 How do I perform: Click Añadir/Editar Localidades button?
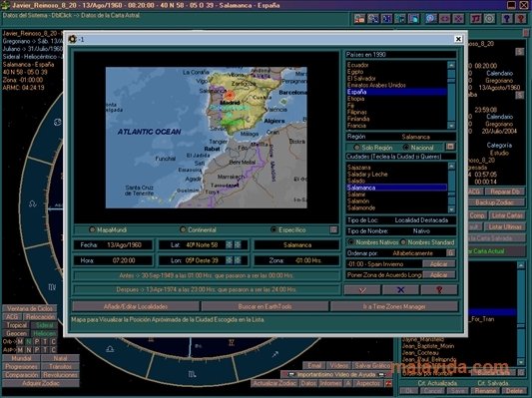pyautogui.click(x=136, y=306)
